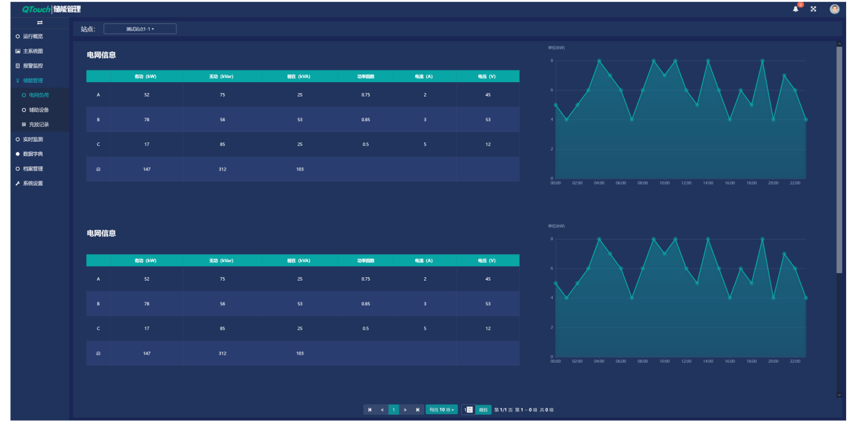Open the 站点 site selector dropdown
This screenshot has width=868, height=423.
[x=140, y=29]
